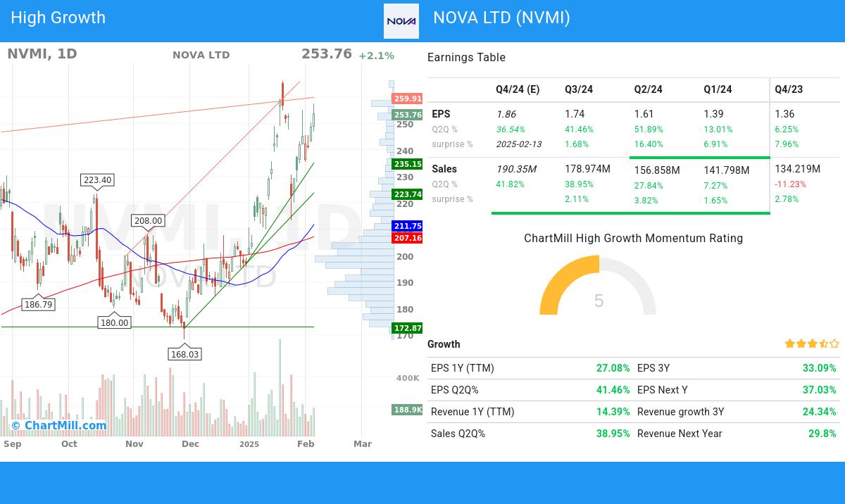This screenshot has height=504, width=845.
Task: Click the 400K volume axis label
Action: pyautogui.click(x=408, y=378)
